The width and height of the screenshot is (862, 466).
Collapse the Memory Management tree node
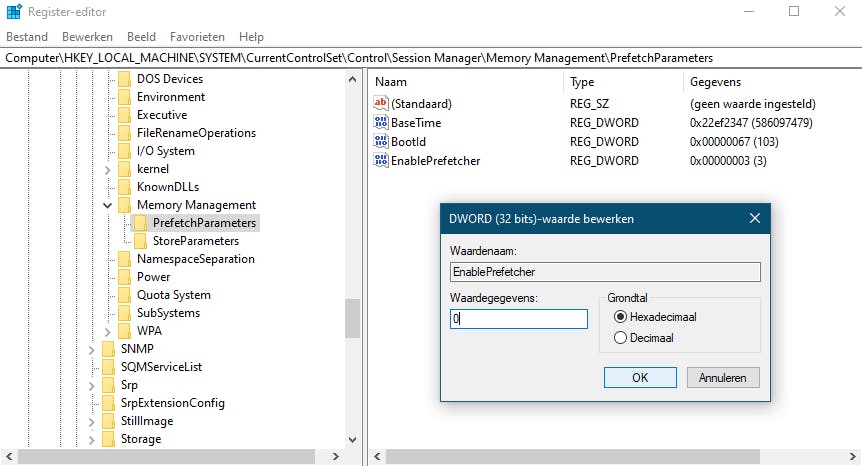[108, 205]
